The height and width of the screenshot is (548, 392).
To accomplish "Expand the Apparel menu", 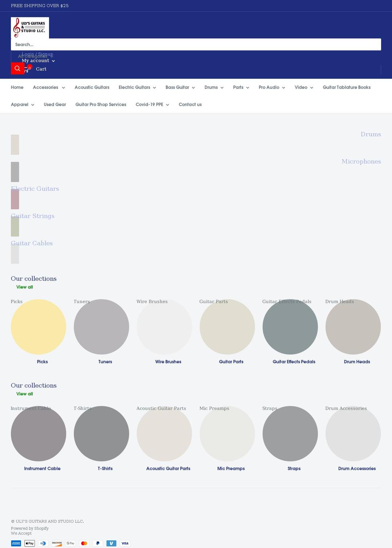I will [22, 104].
